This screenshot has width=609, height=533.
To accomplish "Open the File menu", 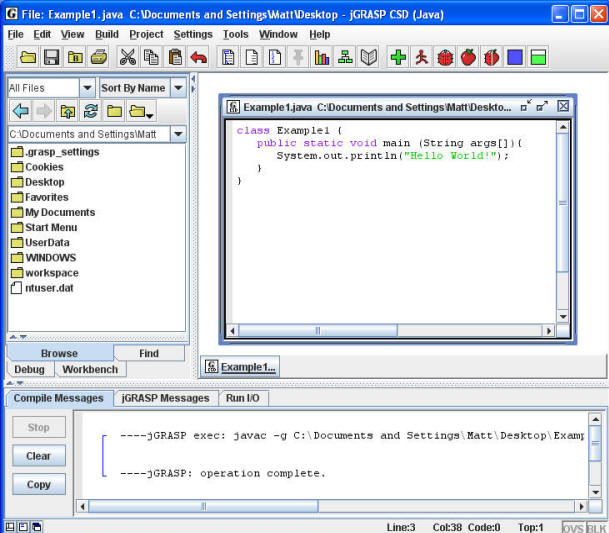I will point(16,34).
